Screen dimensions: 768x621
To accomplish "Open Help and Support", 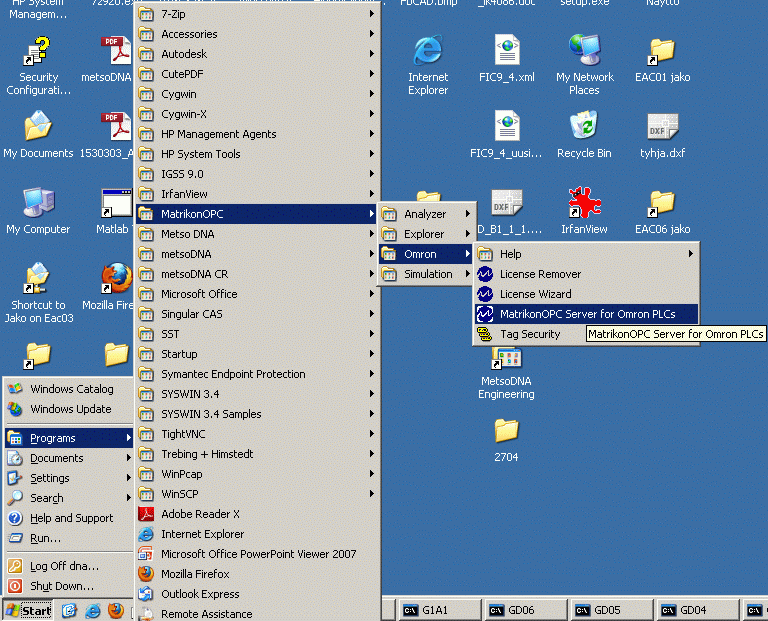I will pyautogui.click(x=69, y=518).
